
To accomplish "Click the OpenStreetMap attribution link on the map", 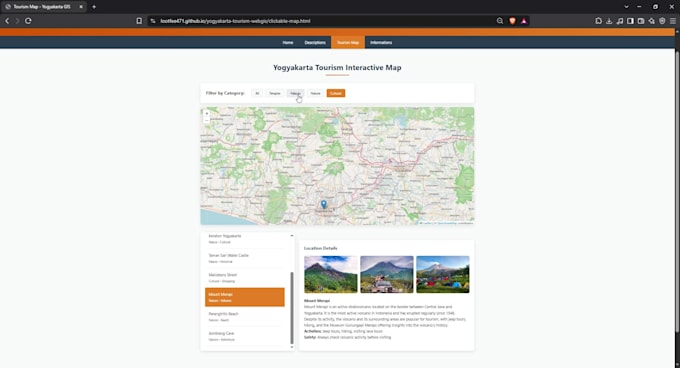I will point(447,223).
